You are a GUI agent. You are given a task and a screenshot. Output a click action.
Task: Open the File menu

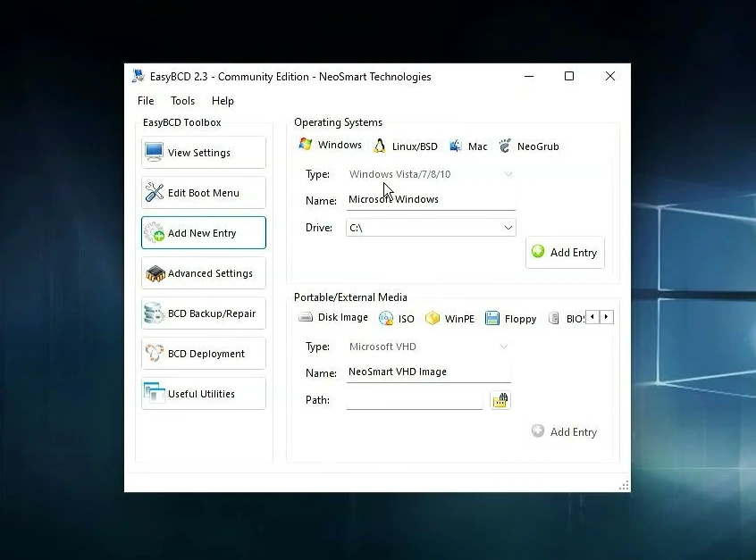146,101
